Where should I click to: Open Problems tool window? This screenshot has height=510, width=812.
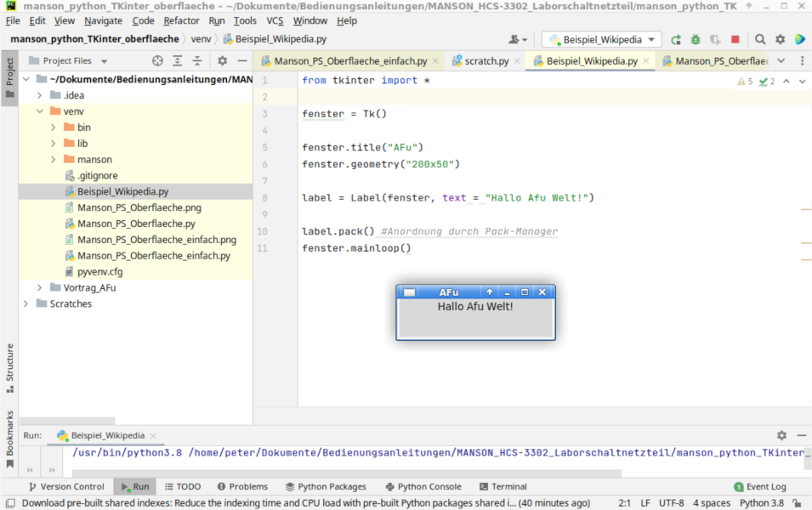[242, 487]
